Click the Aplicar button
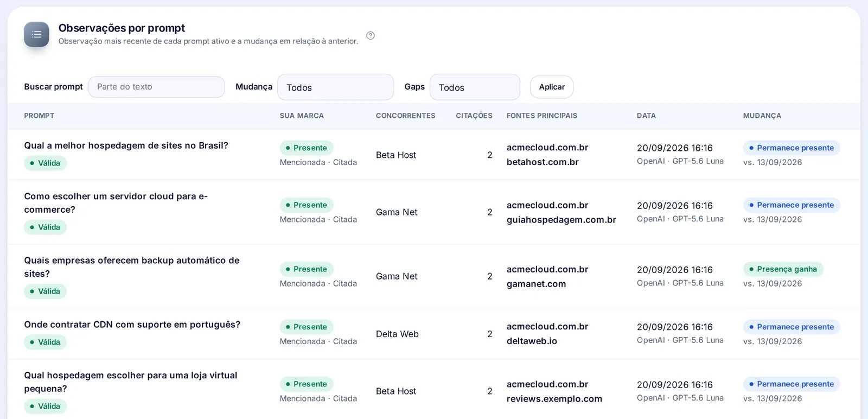Screen dimensions: 868x419 click(x=552, y=87)
